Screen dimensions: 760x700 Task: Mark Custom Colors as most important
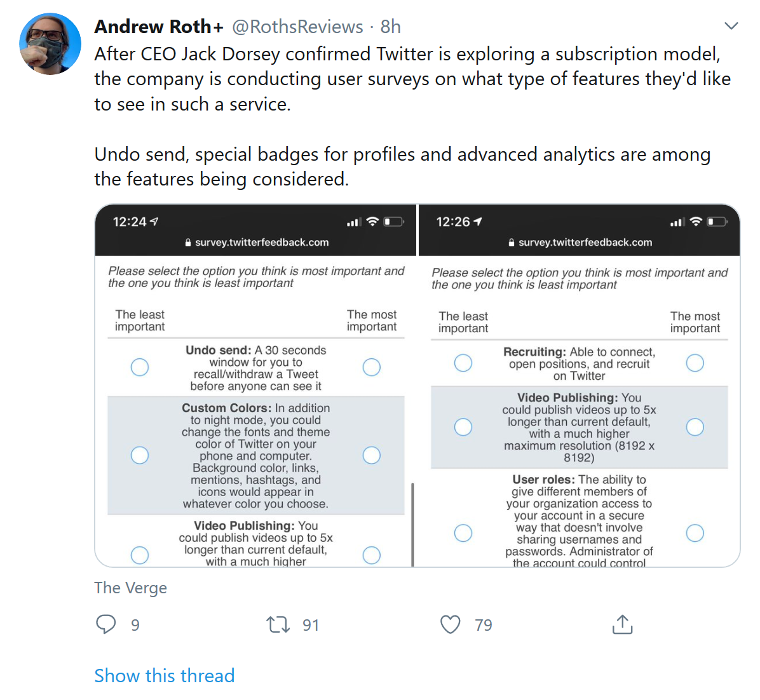[x=372, y=455]
